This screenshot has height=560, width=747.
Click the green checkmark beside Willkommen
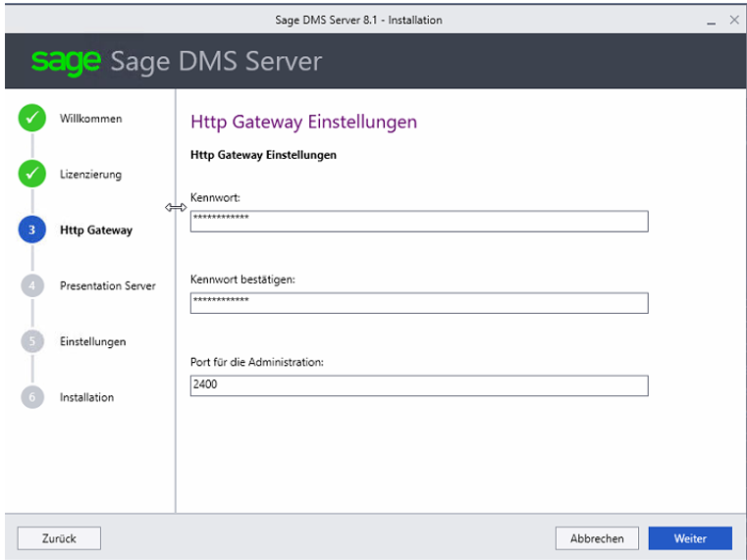31,119
